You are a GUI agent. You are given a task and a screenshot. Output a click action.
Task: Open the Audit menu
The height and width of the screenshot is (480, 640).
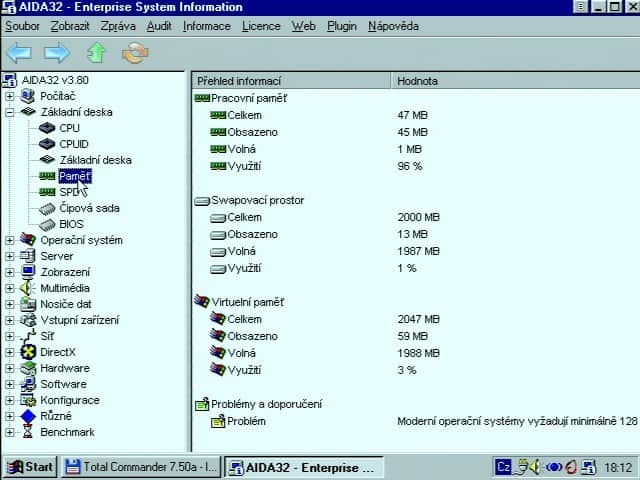point(159,27)
